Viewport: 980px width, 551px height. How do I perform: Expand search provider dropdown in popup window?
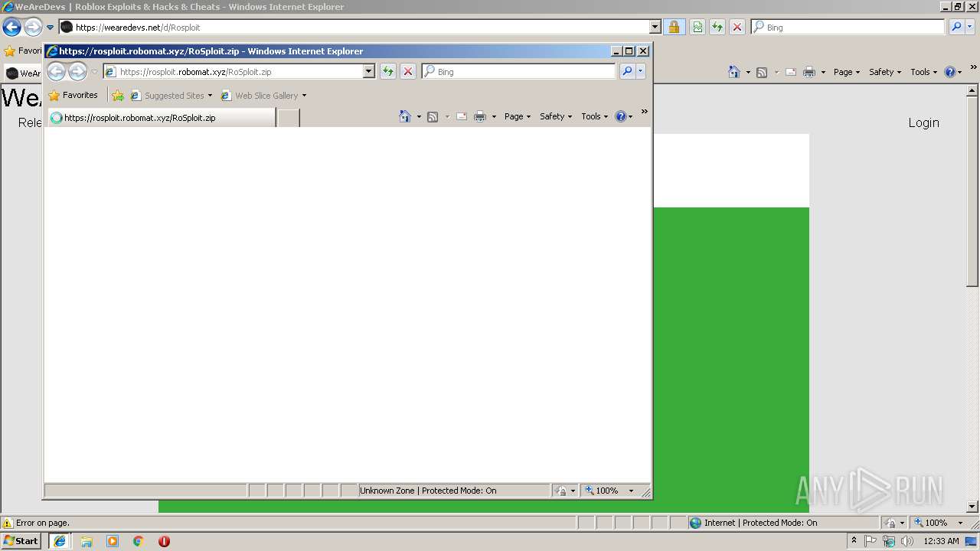click(641, 71)
